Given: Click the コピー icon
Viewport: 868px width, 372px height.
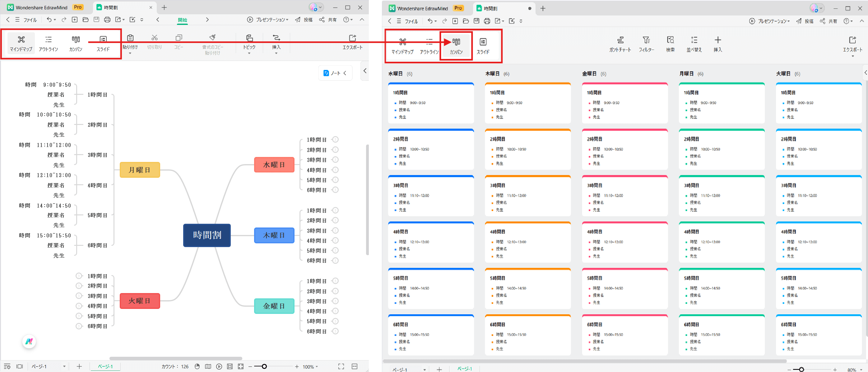Looking at the screenshot, I should [x=178, y=40].
